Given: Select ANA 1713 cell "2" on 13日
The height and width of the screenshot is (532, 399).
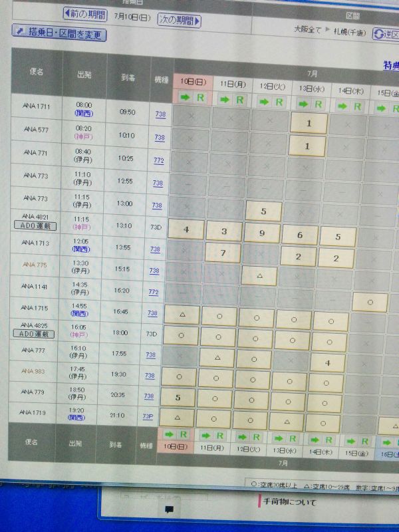Looking at the screenshot, I should [298, 257].
